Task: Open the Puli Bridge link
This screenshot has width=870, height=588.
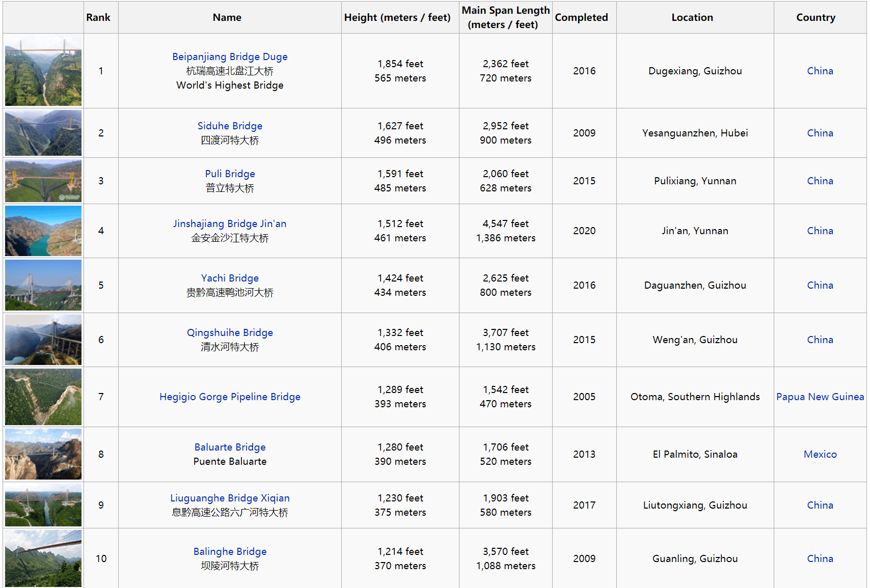Action: click(230, 174)
